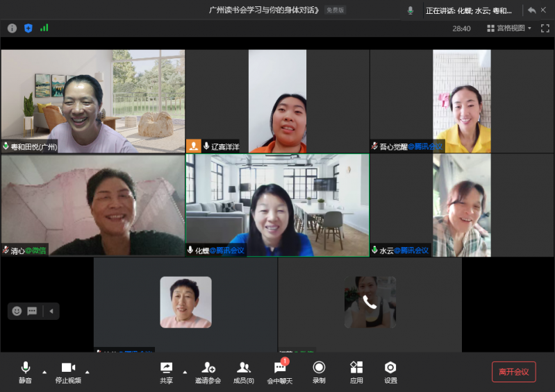Start screen sharing with 共享 button

[167, 372]
